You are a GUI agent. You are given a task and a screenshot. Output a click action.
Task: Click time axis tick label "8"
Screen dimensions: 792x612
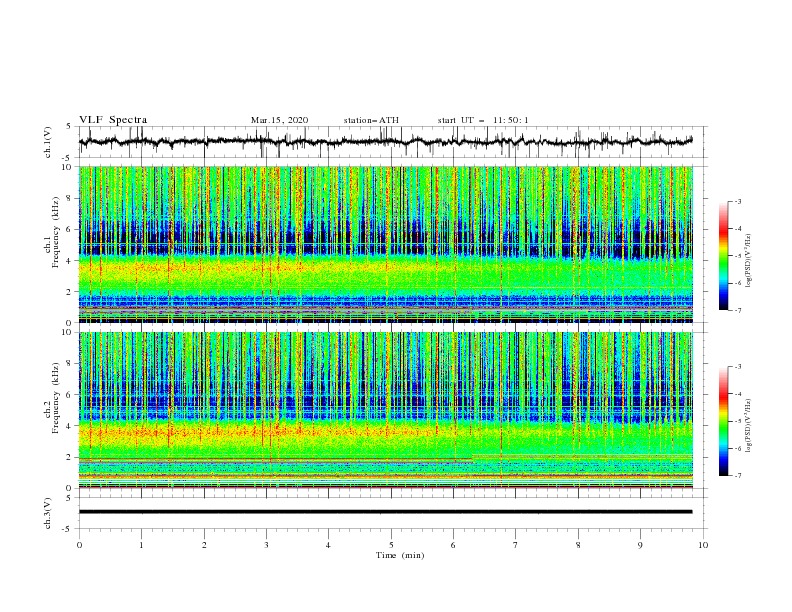pos(578,545)
